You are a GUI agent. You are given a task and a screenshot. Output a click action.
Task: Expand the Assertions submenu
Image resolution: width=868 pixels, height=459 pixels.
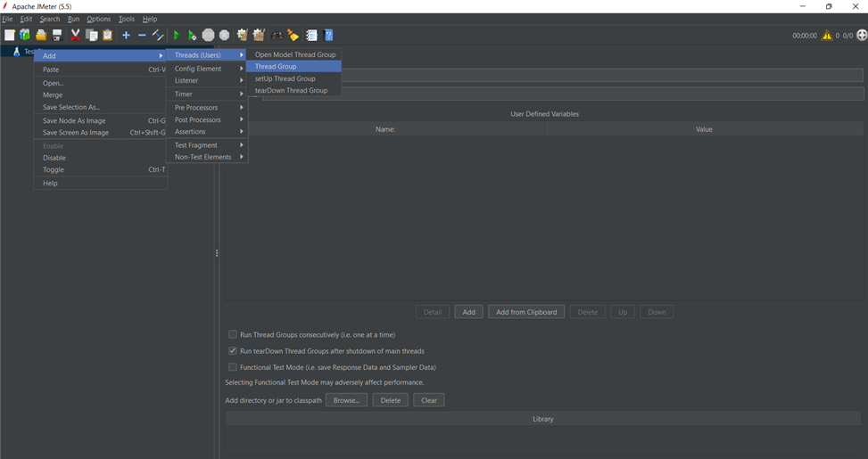click(207, 132)
